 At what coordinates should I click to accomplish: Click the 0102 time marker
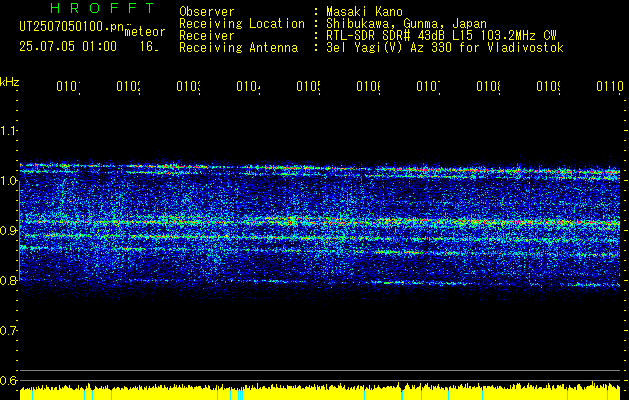[x=128, y=86]
